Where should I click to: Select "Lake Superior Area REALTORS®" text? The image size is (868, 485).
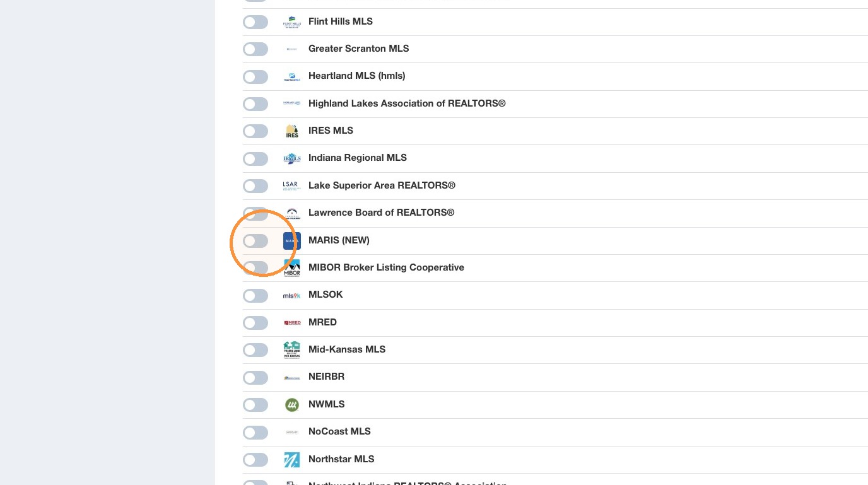click(382, 185)
